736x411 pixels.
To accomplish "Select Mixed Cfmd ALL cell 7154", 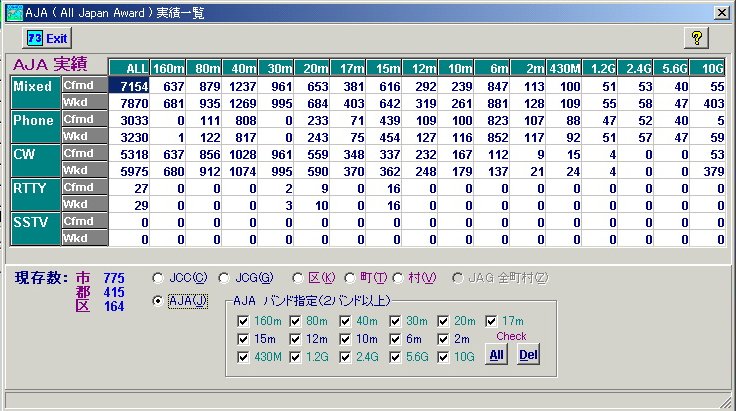I will (129, 86).
